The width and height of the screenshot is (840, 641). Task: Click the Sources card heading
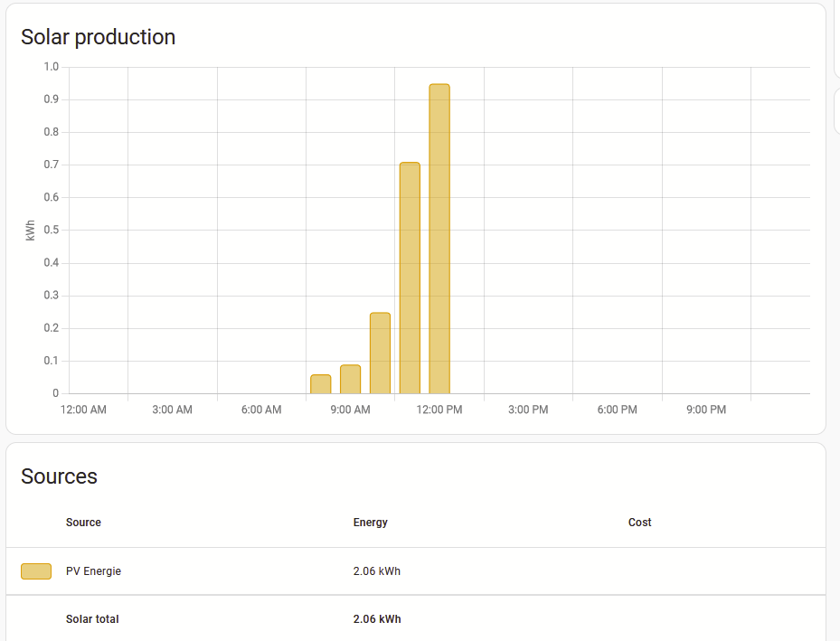[x=59, y=476]
